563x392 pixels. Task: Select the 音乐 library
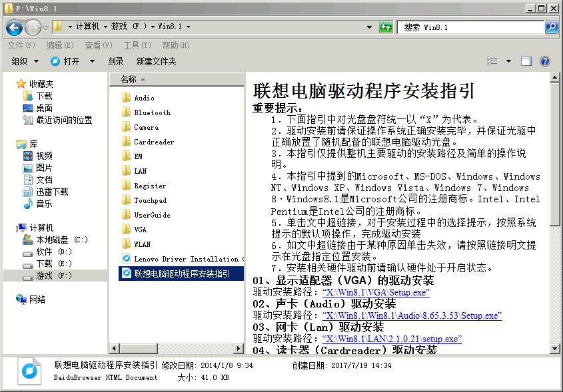38,204
